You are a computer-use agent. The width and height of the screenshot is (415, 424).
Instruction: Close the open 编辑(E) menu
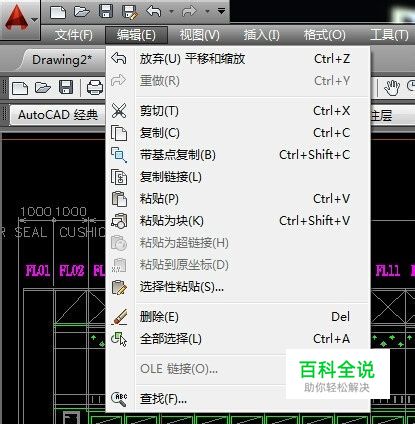tap(136, 35)
